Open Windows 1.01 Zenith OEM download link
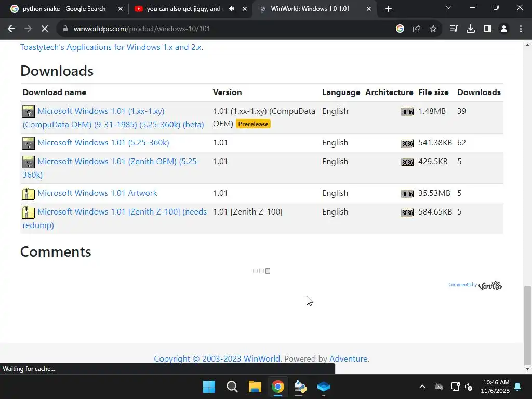Image resolution: width=532 pixels, height=399 pixels. [111, 168]
